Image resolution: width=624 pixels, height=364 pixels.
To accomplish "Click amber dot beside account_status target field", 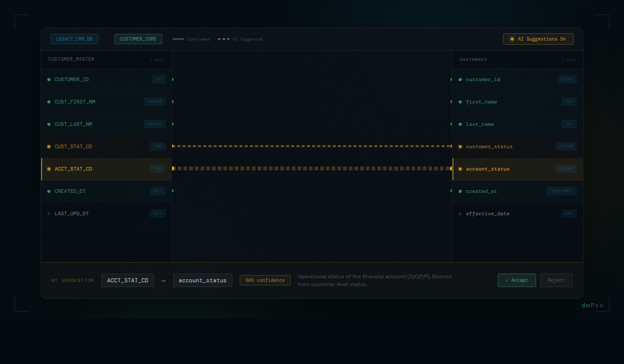I will tap(460, 169).
